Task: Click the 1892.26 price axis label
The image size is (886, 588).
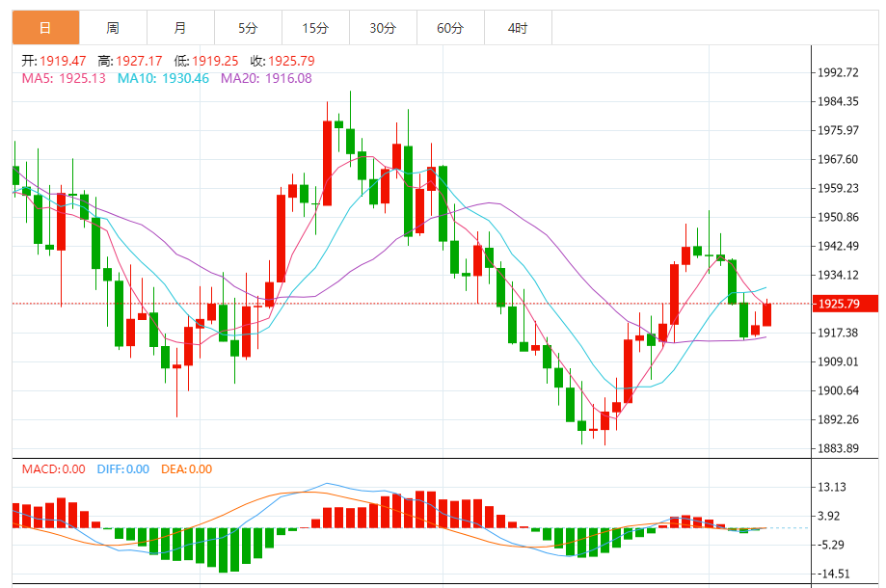Action: pyautogui.click(x=838, y=419)
